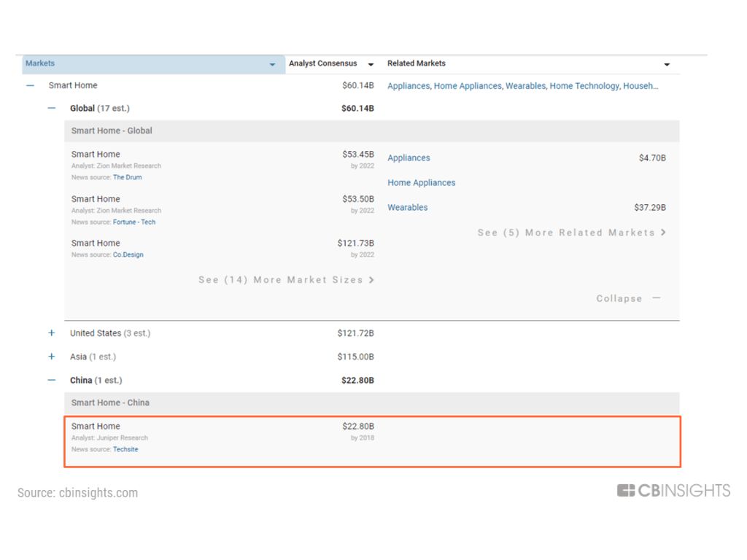Collapse the Global estimates section
This screenshot has width=747, height=560.
(51, 109)
